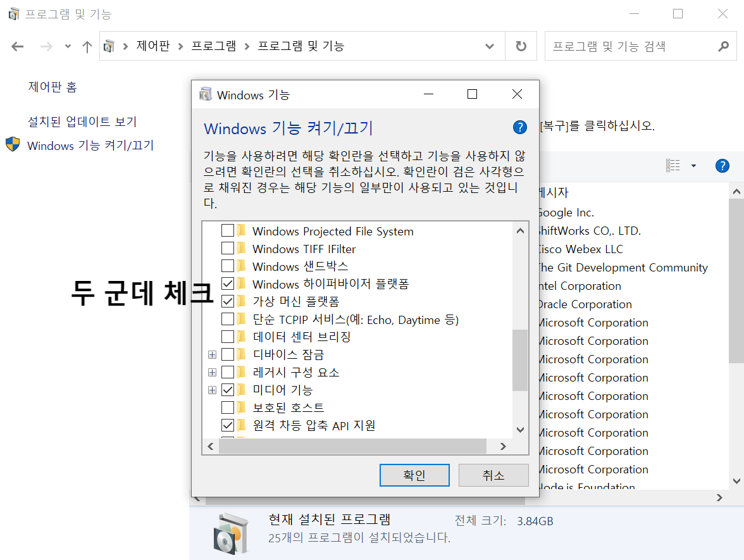Viewport: 744px width, 560px height.
Task: Click the 프로그램 및 기능 breadcrumb
Action: [x=301, y=46]
